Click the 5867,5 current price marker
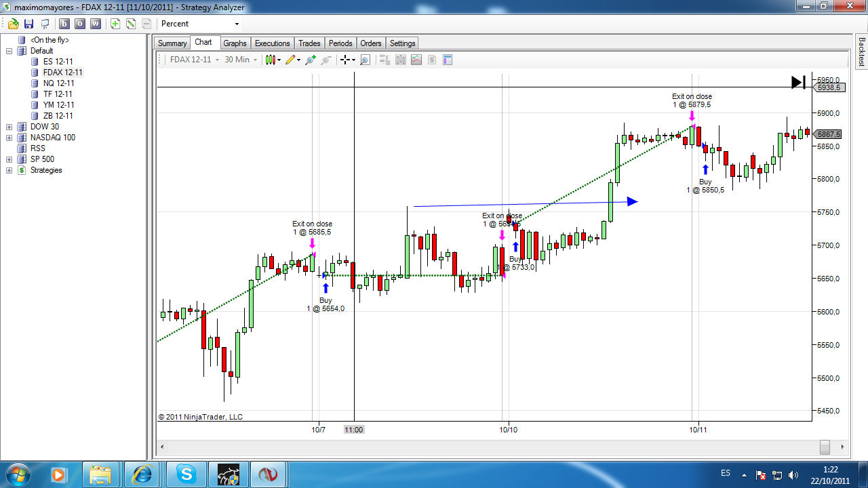The width and height of the screenshot is (868, 488). click(829, 134)
